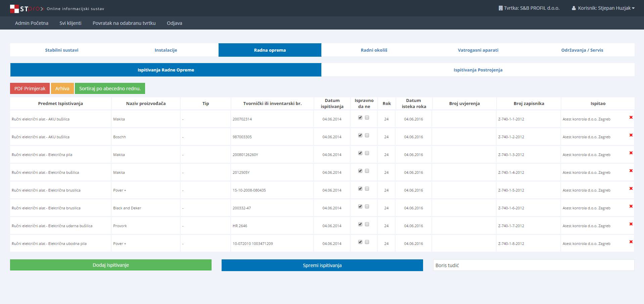Image resolution: width=644 pixels, height=304 pixels.
Task: Click Naziv proizvođača column header
Action: pos(146,103)
